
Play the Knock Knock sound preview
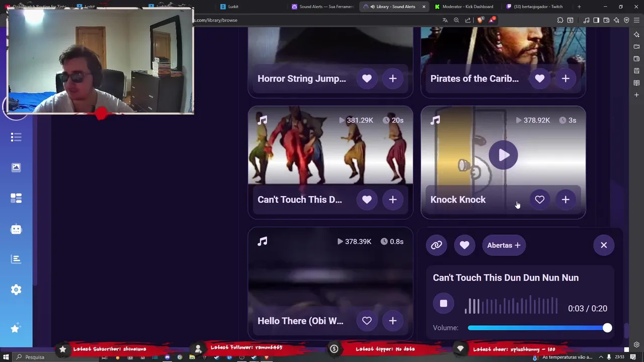click(503, 155)
